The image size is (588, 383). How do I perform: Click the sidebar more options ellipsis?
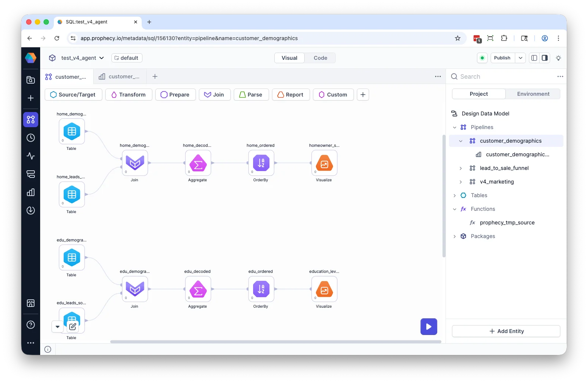31,343
